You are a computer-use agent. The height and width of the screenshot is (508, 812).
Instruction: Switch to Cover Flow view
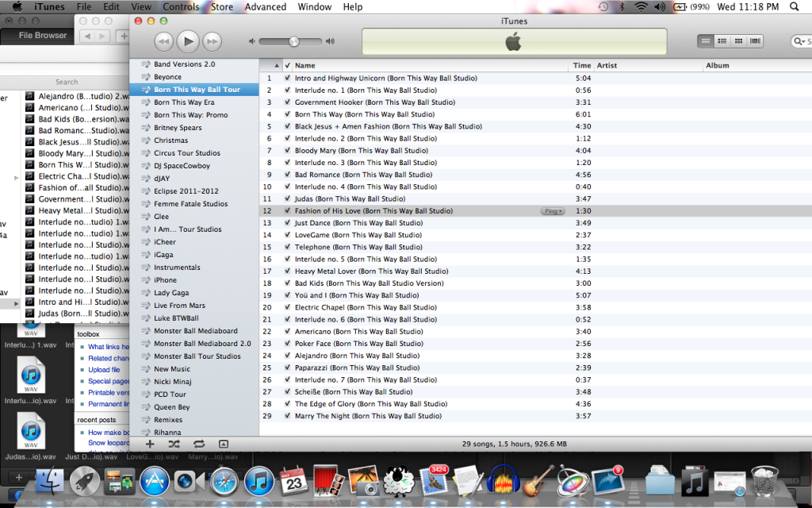[755, 41]
